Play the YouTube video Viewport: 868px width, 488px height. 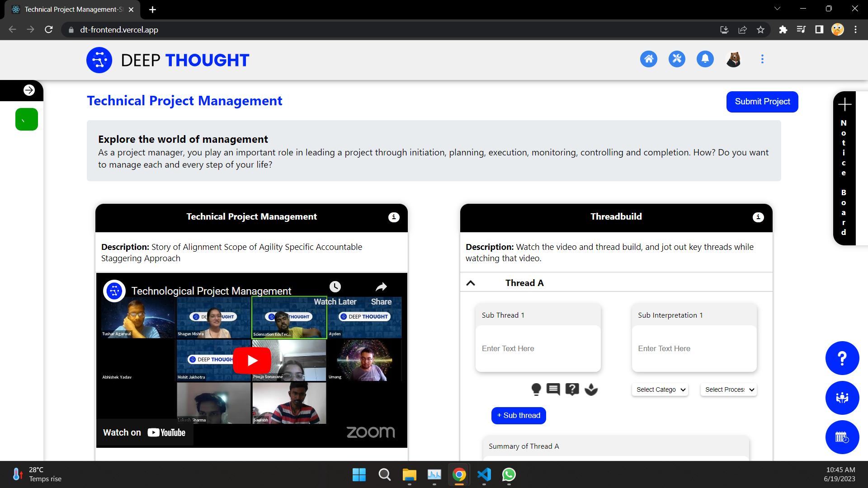(252, 360)
